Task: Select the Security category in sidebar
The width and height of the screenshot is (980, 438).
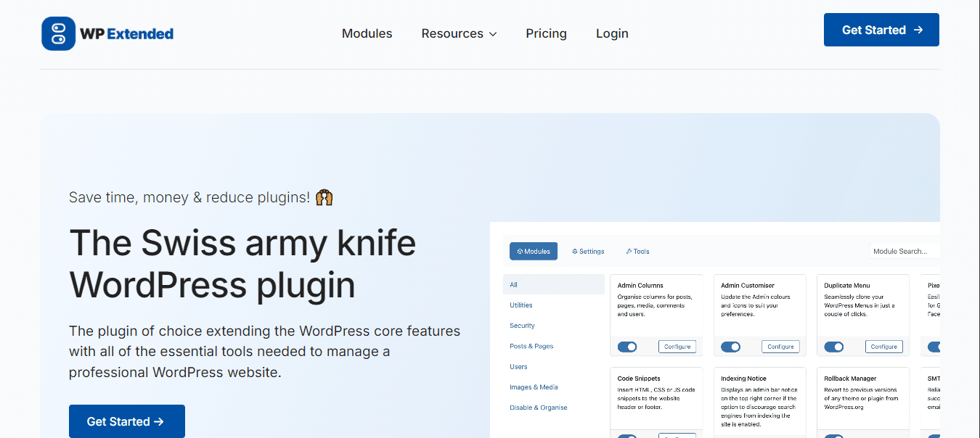Action: [522, 326]
